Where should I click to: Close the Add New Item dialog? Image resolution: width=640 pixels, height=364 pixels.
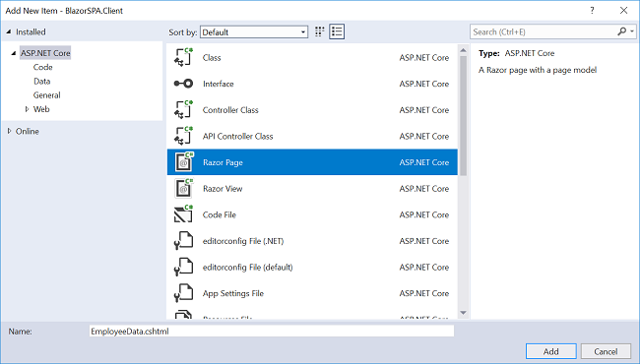tap(623, 11)
